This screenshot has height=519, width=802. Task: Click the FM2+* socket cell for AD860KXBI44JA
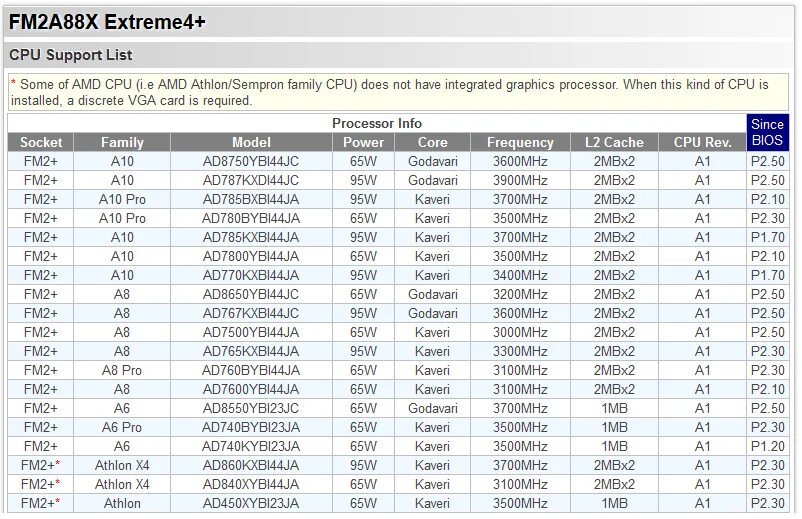[x=40, y=465]
